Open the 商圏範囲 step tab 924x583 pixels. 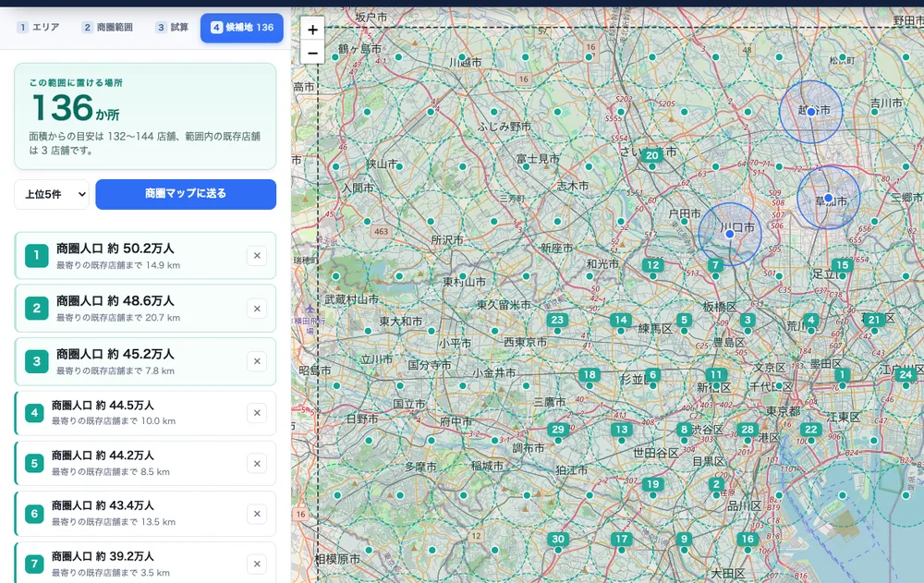click(x=108, y=27)
